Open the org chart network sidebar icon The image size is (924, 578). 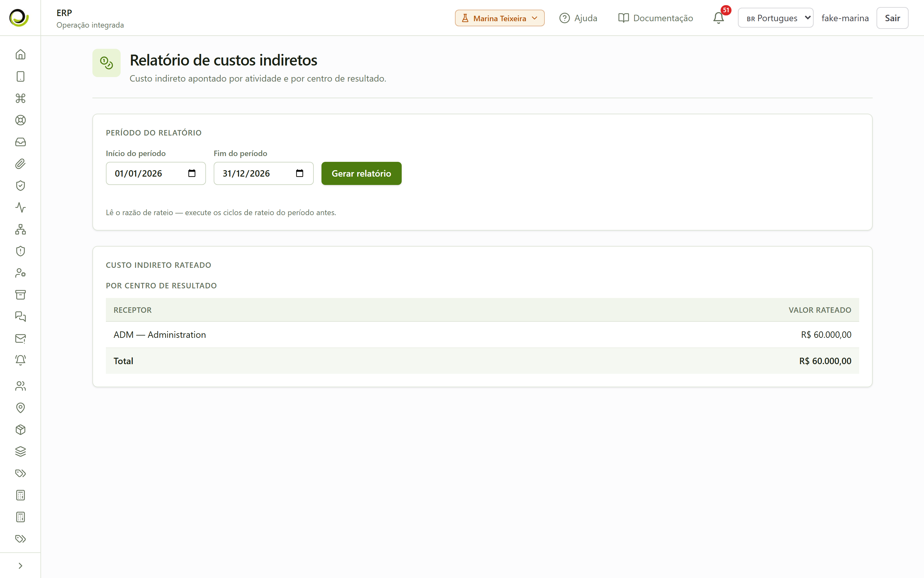[x=21, y=229]
